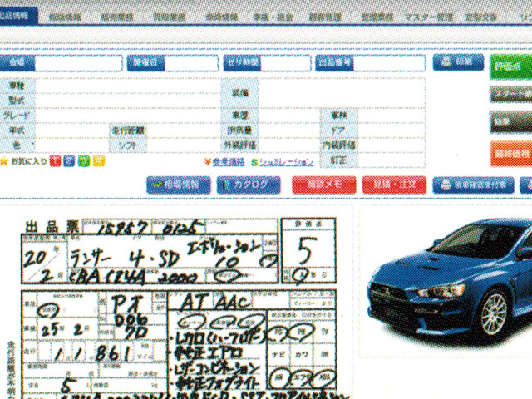This screenshot has width=532, height=399.
Task: Click the handwritten grade 5 box
Action: 308,250
